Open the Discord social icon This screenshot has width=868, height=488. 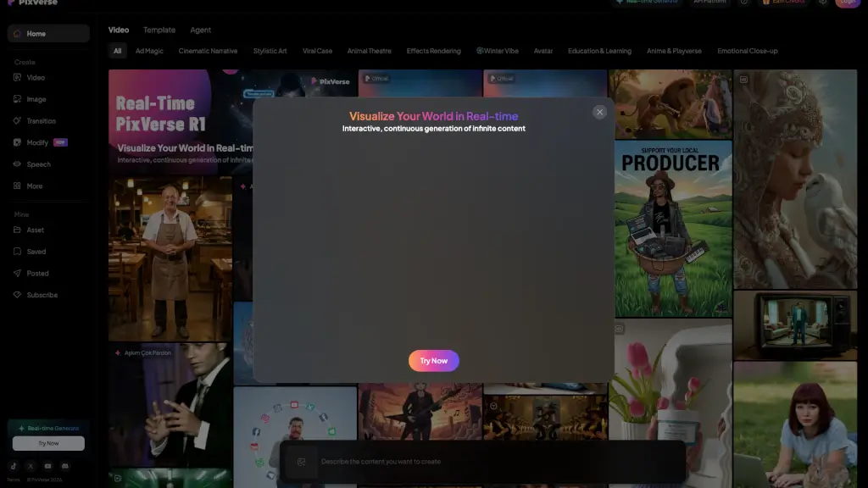pyautogui.click(x=65, y=466)
